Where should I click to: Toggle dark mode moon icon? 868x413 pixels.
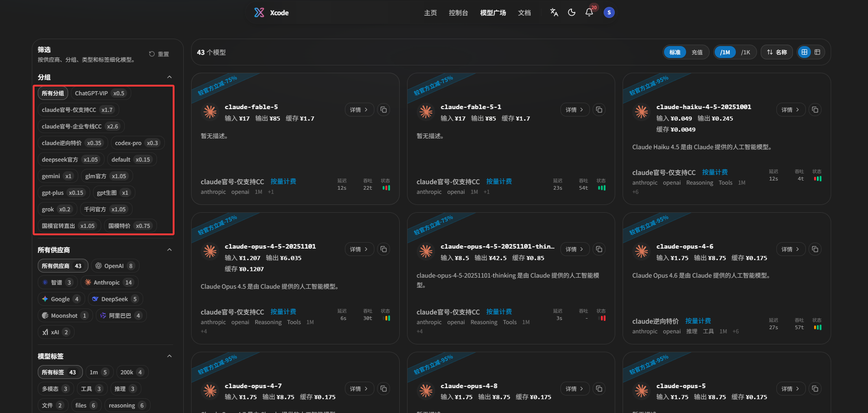(571, 12)
